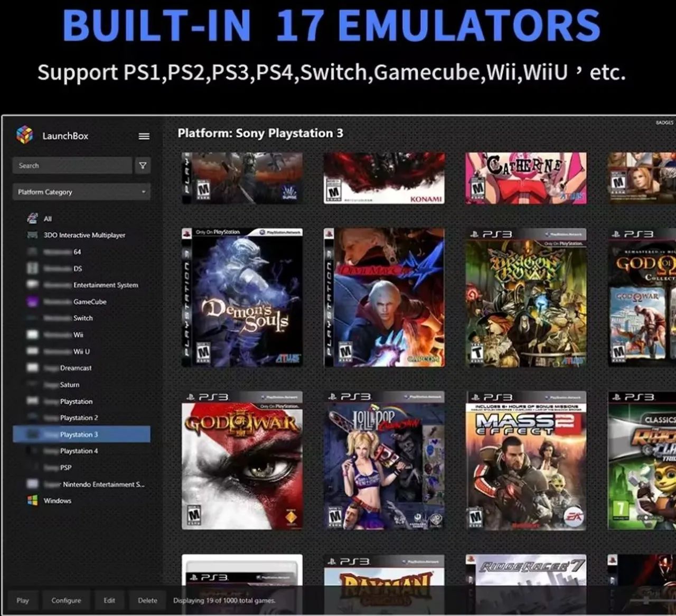676x616 pixels.
Task: Select the Lollipop Chainsaw game cover
Action: point(384,461)
